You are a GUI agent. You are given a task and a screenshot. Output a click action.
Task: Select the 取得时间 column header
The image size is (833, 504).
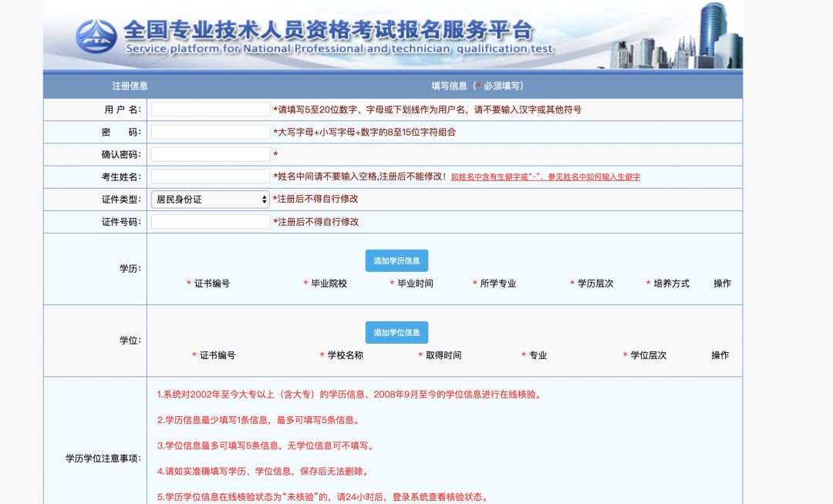(443, 355)
